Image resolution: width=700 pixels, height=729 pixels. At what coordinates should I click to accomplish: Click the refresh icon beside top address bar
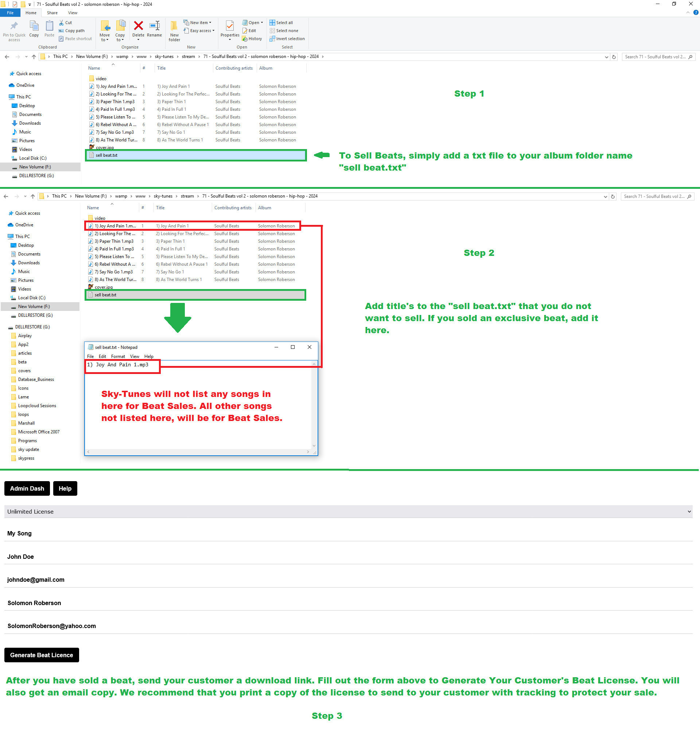pyautogui.click(x=614, y=57)
